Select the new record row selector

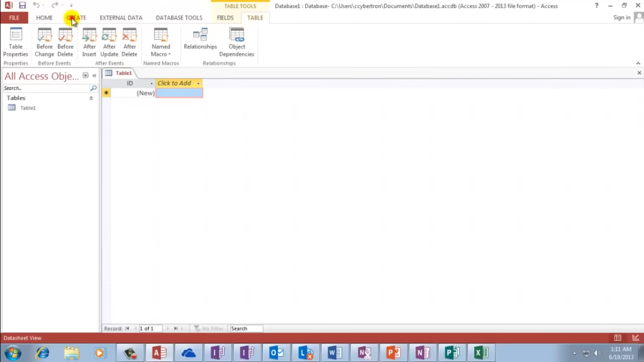click(106, 93)
